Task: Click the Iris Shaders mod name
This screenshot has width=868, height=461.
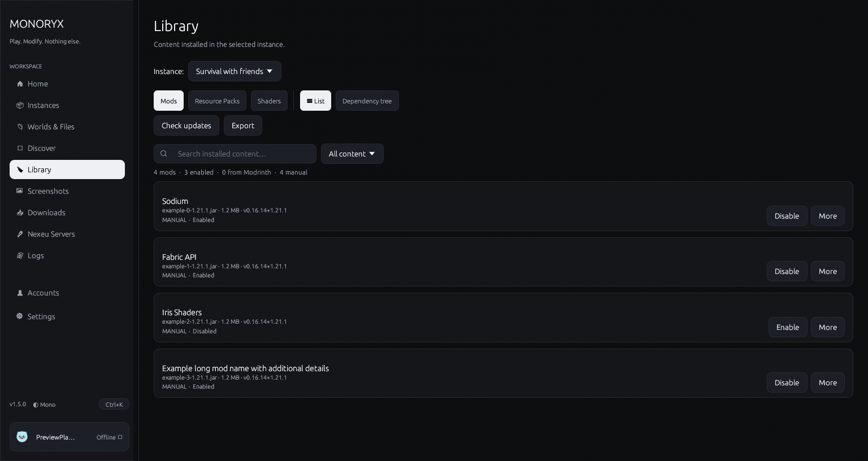Action: pos(182,312)
